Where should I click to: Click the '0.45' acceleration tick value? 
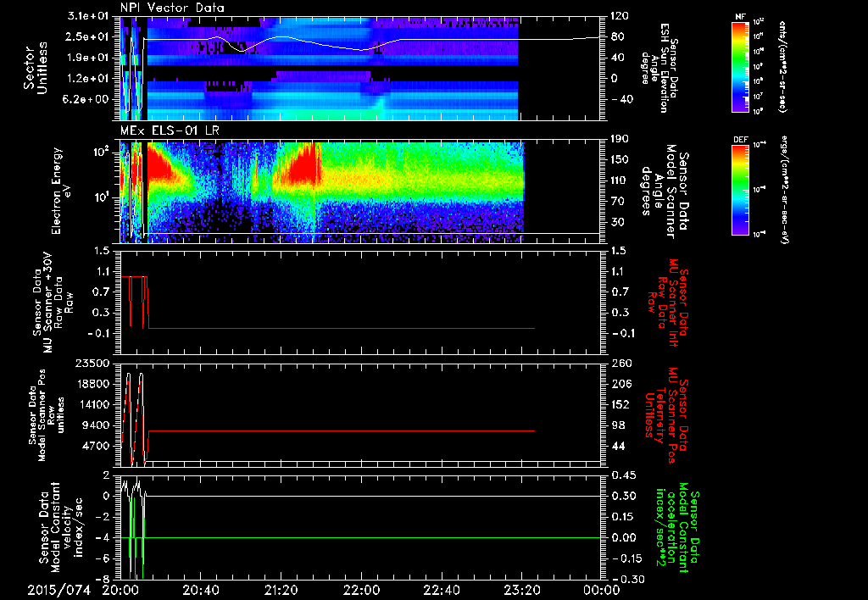tap(623, 475)
